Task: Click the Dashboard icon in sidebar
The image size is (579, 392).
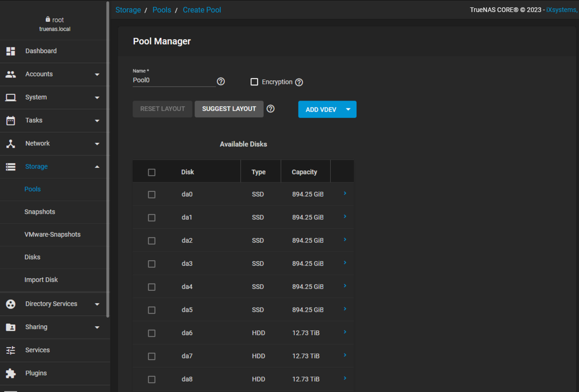Action: coord(10,51)
